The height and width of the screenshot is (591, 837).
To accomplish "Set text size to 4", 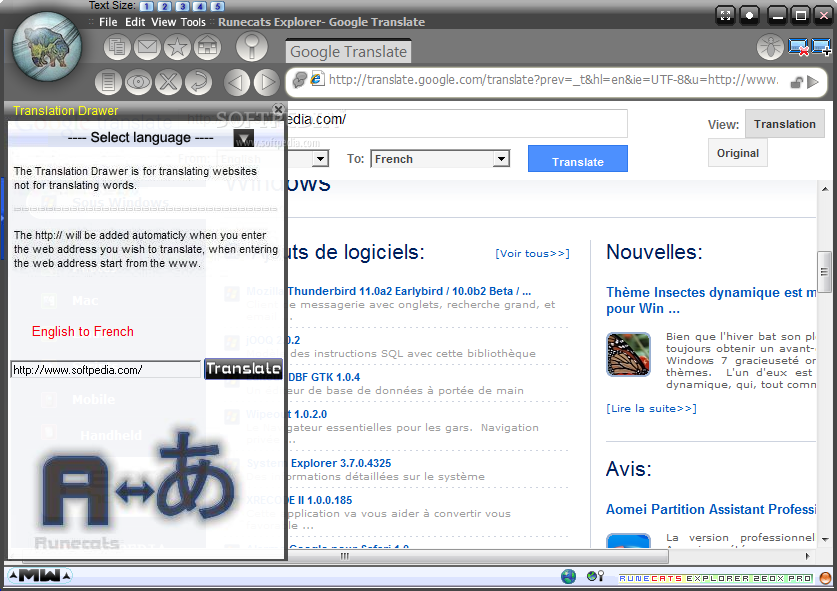I will 200,6.
